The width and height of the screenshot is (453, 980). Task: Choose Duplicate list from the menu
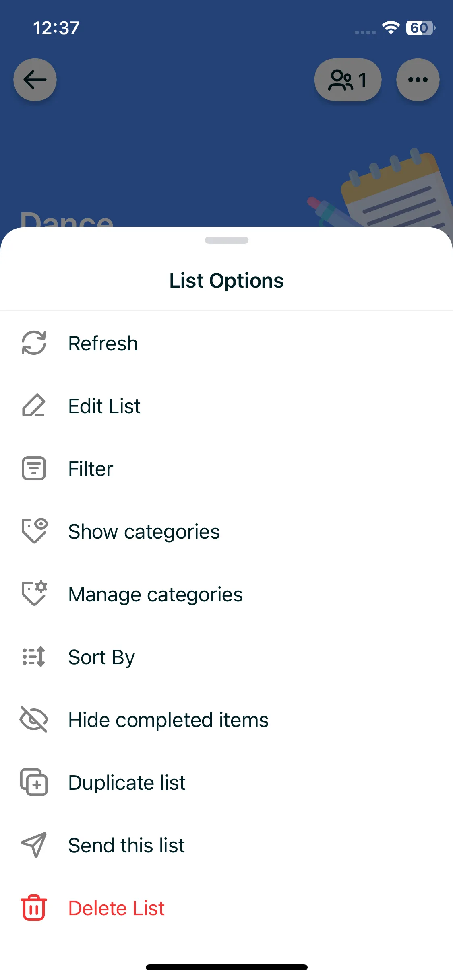click(x=127, y=782)
